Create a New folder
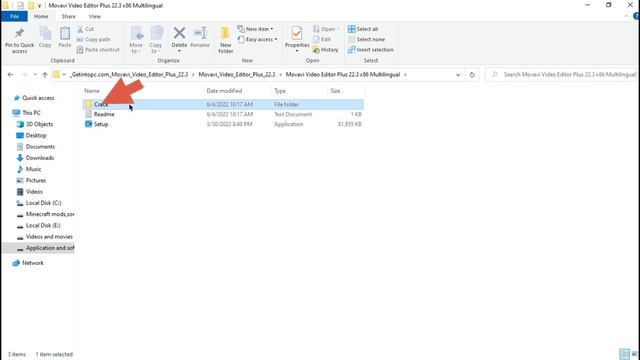This screenshot has width=640, height=360. [x=225, y=40]
